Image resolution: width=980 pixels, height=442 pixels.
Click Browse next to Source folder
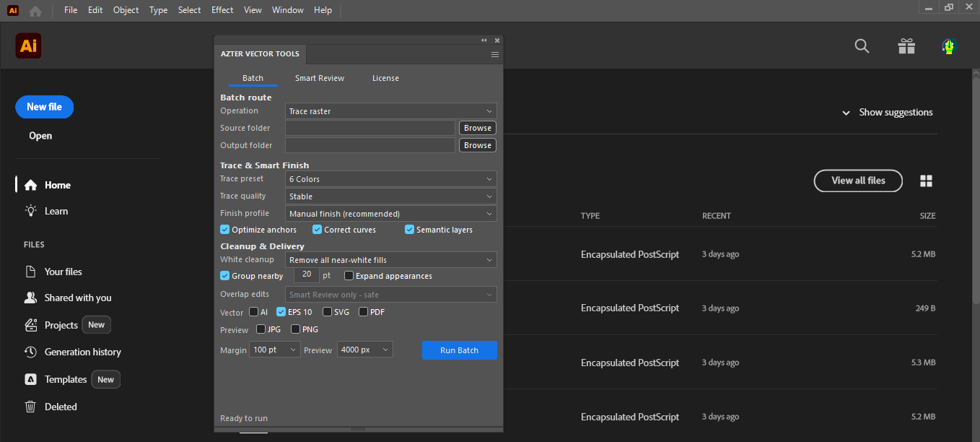478,128
